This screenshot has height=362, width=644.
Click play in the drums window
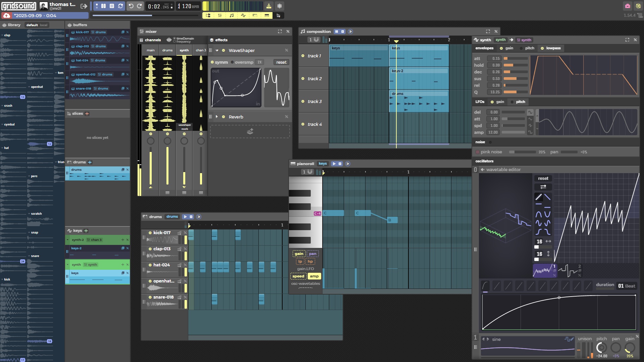185,217
